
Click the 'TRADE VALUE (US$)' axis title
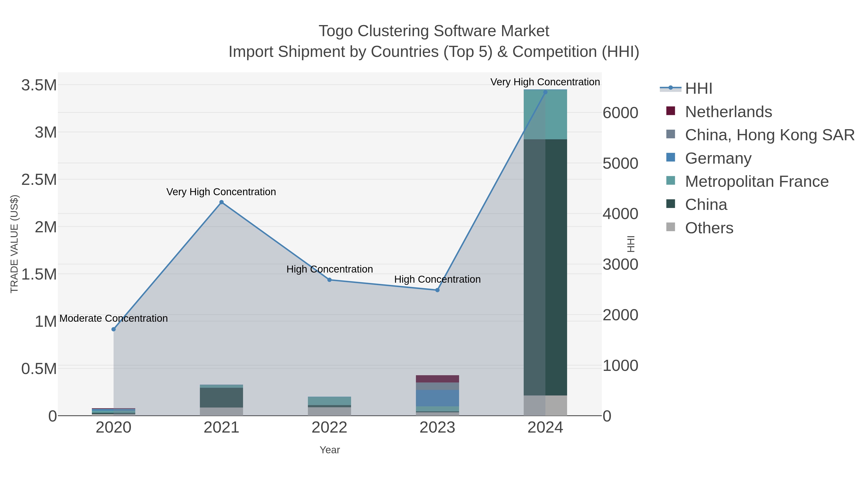pos(14,244)
